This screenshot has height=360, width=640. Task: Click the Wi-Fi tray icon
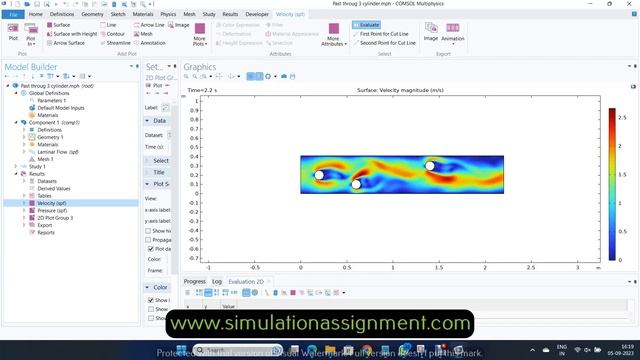(577, 350)
